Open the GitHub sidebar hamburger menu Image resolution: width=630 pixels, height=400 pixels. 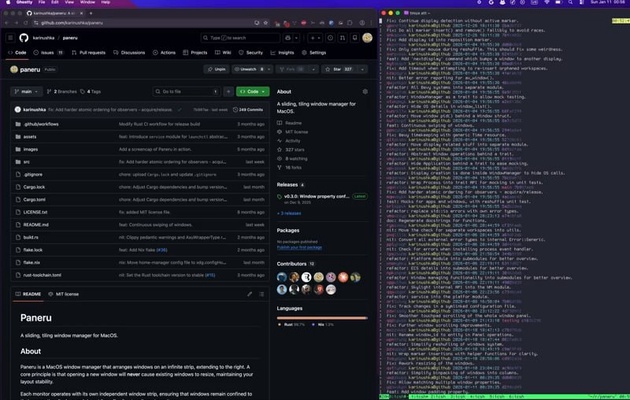click(10, 38)
